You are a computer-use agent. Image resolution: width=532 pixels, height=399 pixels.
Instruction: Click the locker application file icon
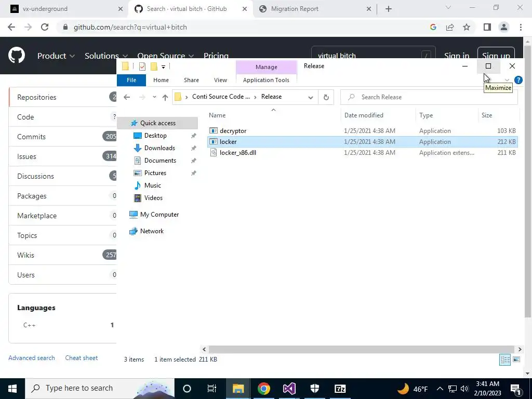[214, 141]
